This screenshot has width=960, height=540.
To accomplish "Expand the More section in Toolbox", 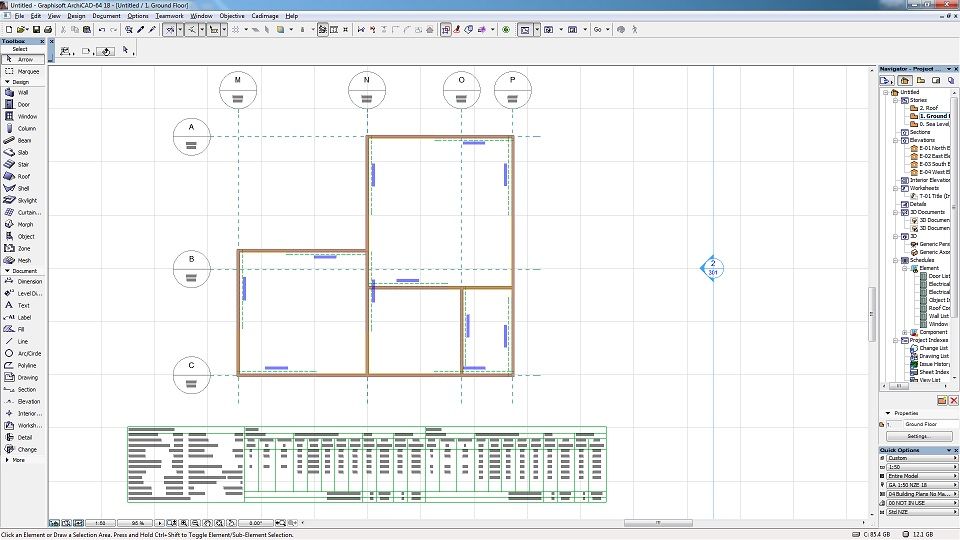I will pyautogui.click(x=18, y=460).
